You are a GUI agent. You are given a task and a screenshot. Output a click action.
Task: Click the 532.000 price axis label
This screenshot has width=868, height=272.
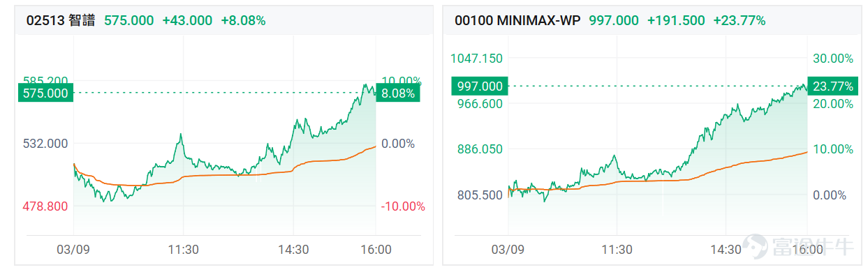click(x=46, y=144)
